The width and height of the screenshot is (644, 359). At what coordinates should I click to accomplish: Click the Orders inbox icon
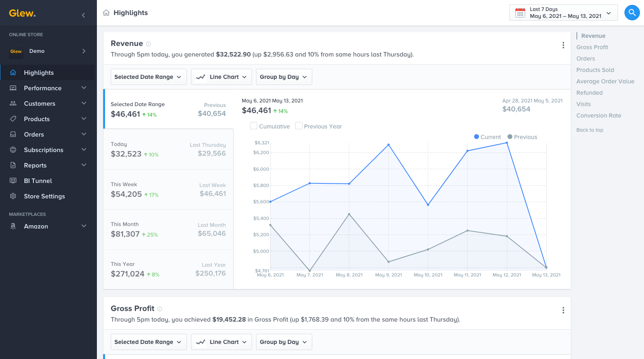tap(13, 134)
